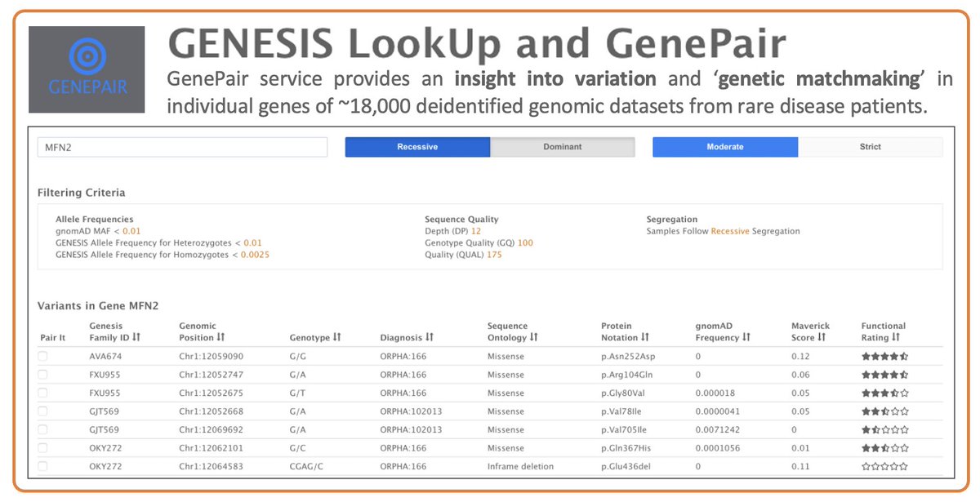This screenshot has width=980, height=502.
Task: Click Filtering Criteria heading
Action: pos(82,193)
